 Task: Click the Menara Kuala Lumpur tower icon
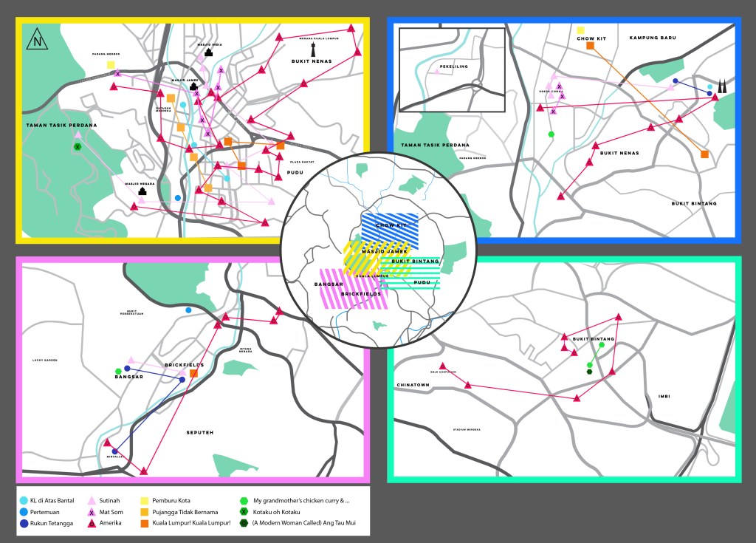[x=314, y=49]
